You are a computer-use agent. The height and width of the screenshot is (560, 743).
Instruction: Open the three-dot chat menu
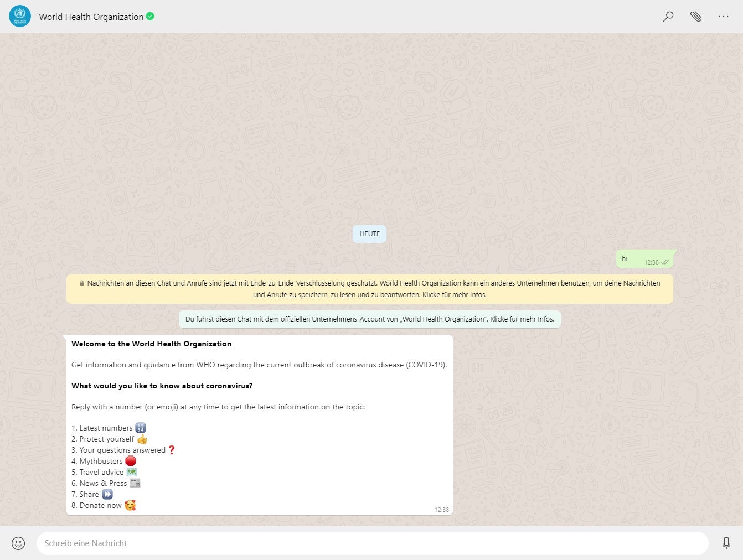tap(724, 16)
